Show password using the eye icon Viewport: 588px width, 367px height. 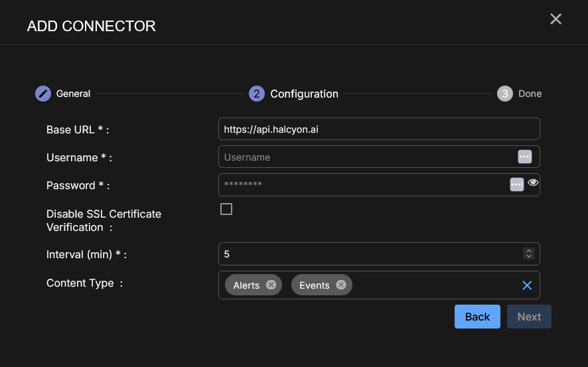(x=533, y=183)
